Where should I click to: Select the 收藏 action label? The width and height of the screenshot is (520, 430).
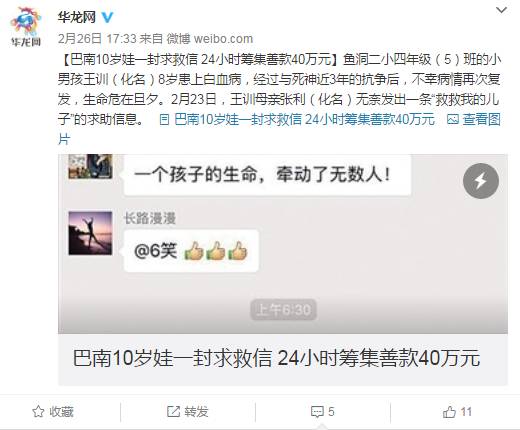pos(61,412)
